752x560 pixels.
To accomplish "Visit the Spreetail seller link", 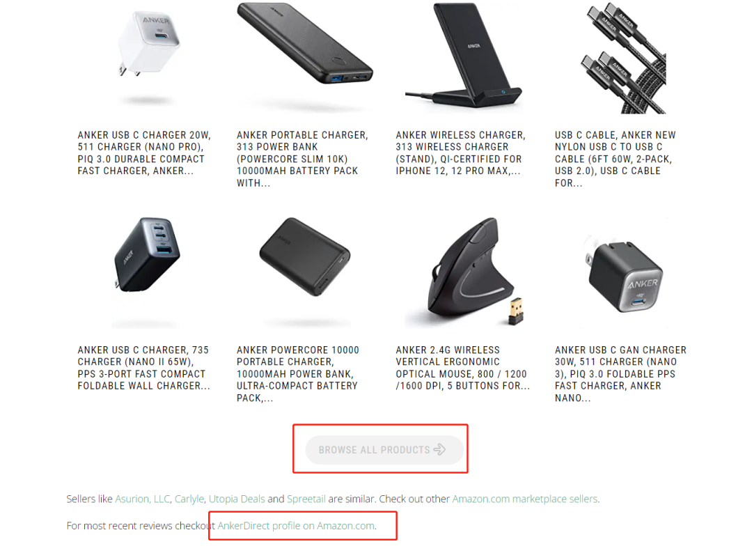I will click(306, 499).
